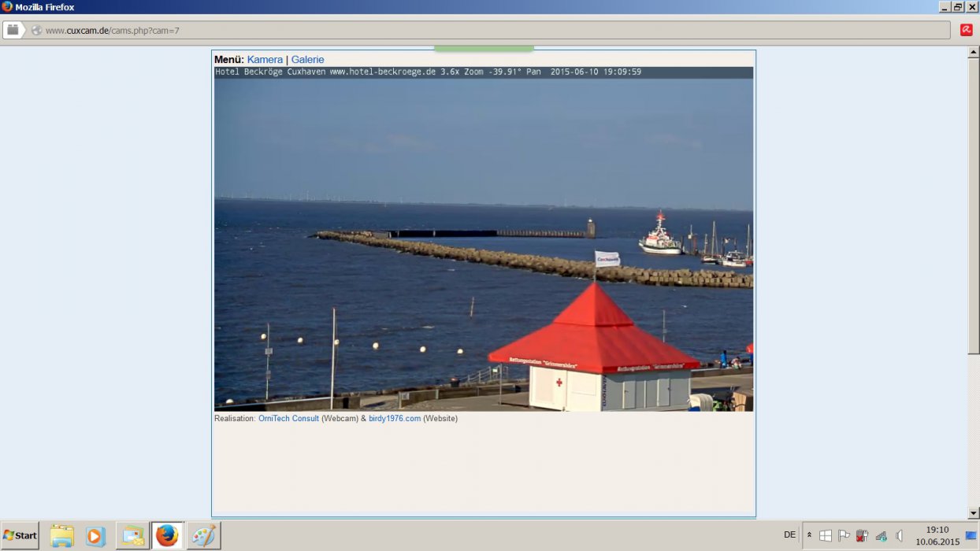Launch Windows Media Player from taskbar

[95, 536]
